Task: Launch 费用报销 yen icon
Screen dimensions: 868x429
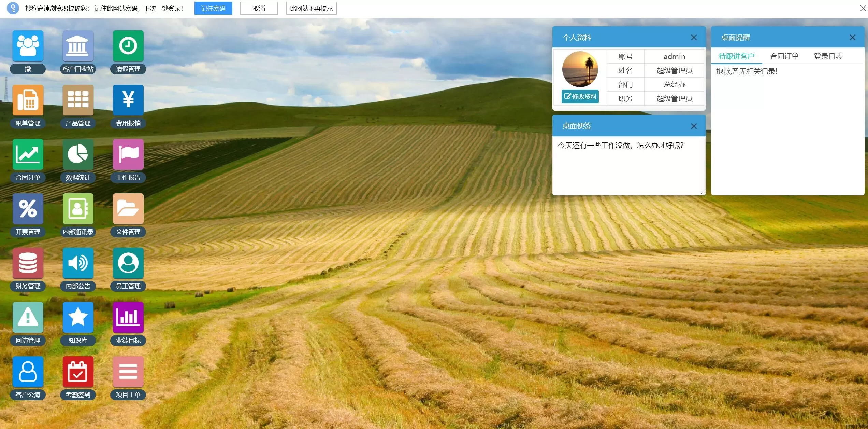Action: click(128, 100)
